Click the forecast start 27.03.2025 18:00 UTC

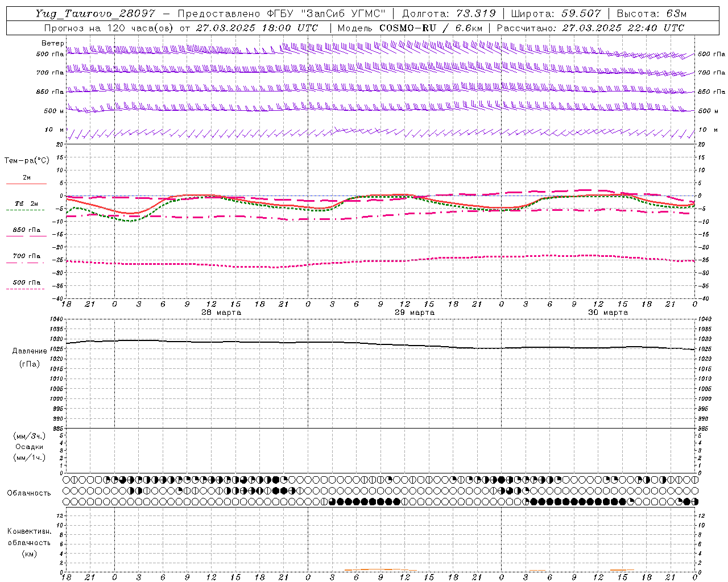click(257, 28)
